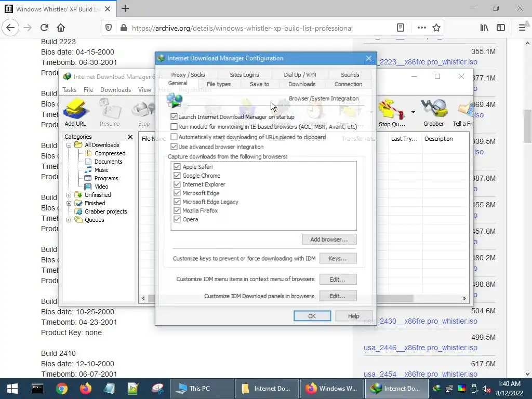Click OK in configuration dialog
The image size is (532, 399).
point(312,316)
